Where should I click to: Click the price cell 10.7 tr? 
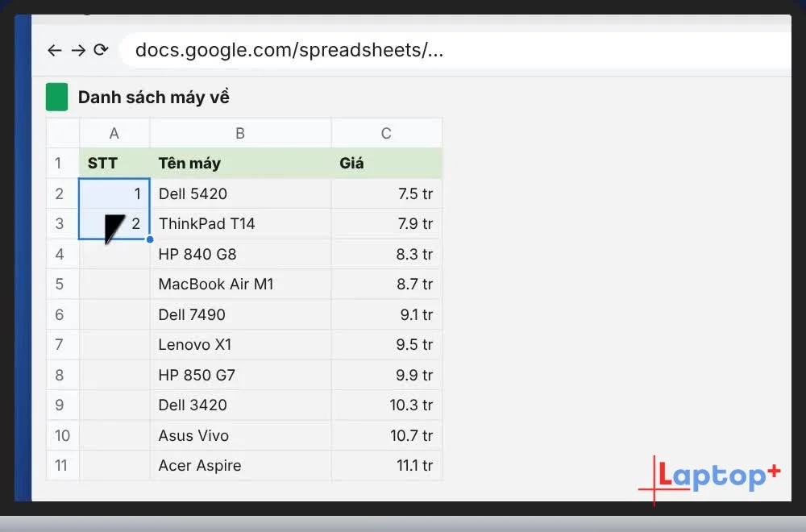click(387, 435)
